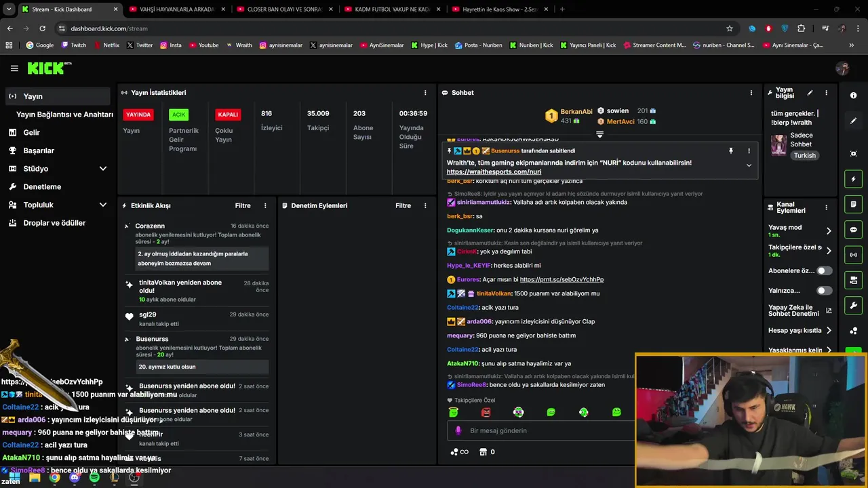Open Yayın İstatistikleri three-dot menu
Screen dimensions: 868x488
425,93
